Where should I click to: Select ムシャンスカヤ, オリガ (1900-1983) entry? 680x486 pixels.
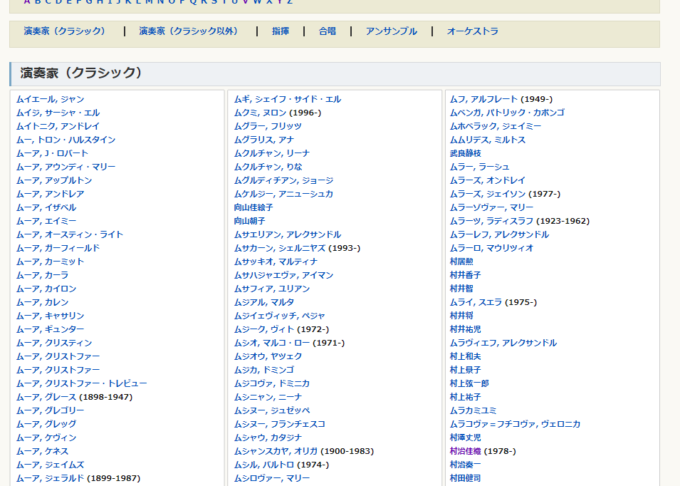click(x=303, y=451)
